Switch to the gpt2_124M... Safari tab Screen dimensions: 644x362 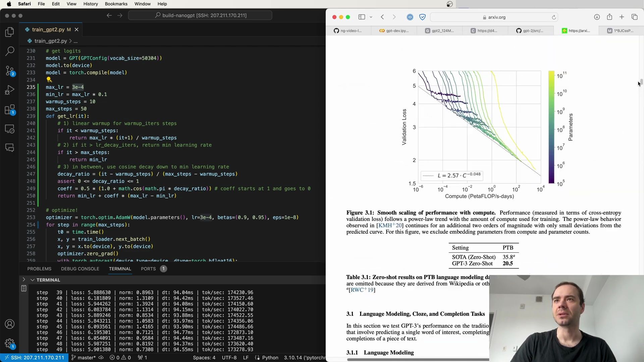(x=439, y=31)
